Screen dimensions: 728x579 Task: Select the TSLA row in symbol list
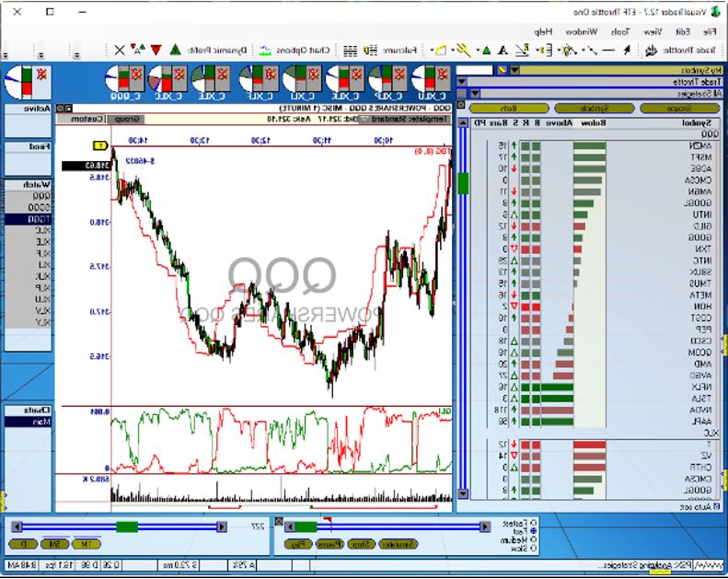pos(595,399)
